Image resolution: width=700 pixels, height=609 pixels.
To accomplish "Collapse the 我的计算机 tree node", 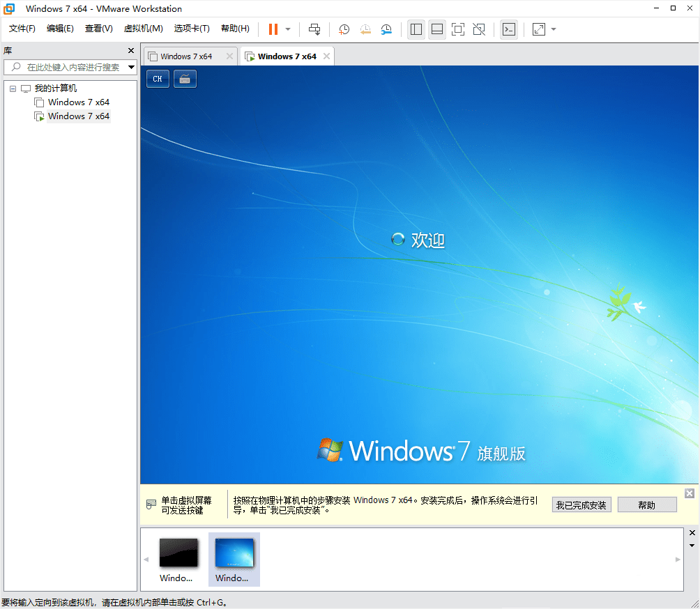I will pyautogui.click(x=13, y=88).
